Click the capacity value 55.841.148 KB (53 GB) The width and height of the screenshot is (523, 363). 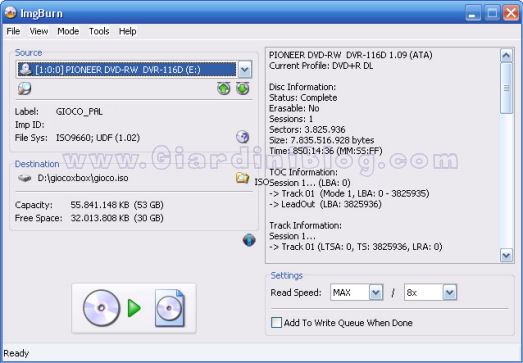[117, 205]
